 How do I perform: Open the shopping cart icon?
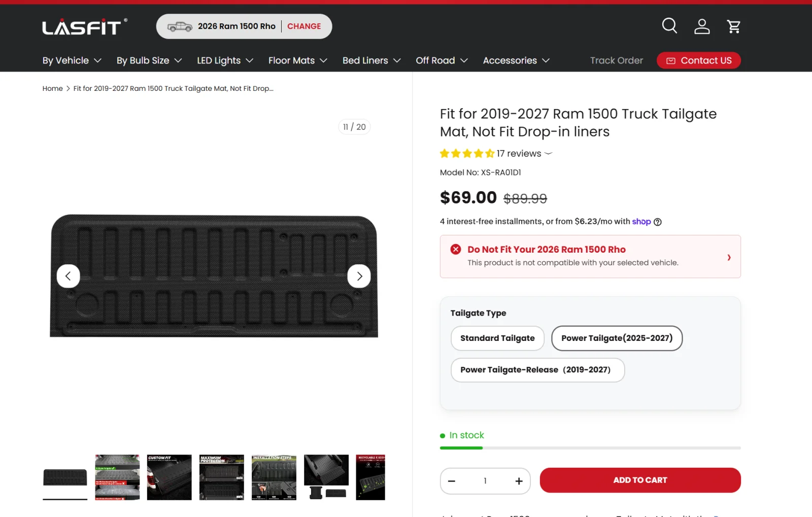tap(734, 26)
